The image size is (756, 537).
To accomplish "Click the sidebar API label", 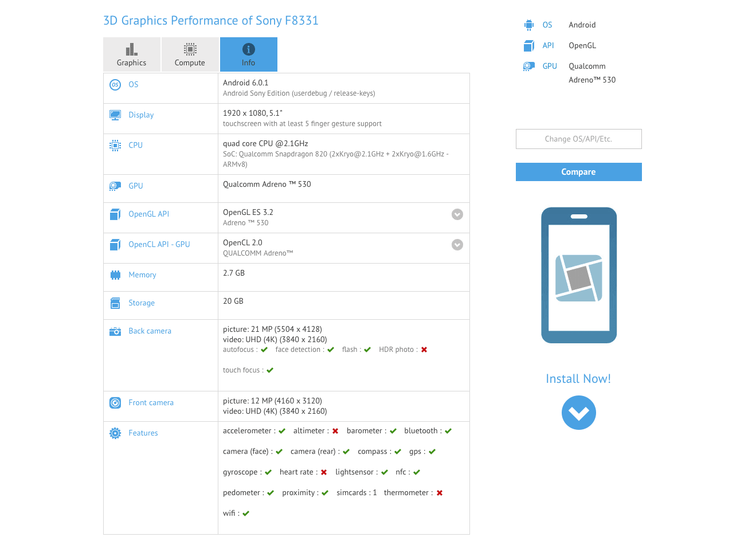I will pos(549,46).
